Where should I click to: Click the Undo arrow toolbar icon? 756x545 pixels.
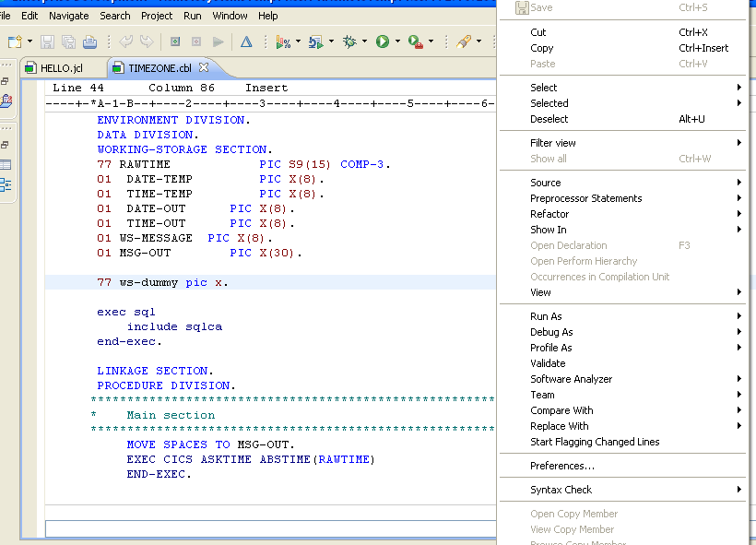[x=125, y=41]
